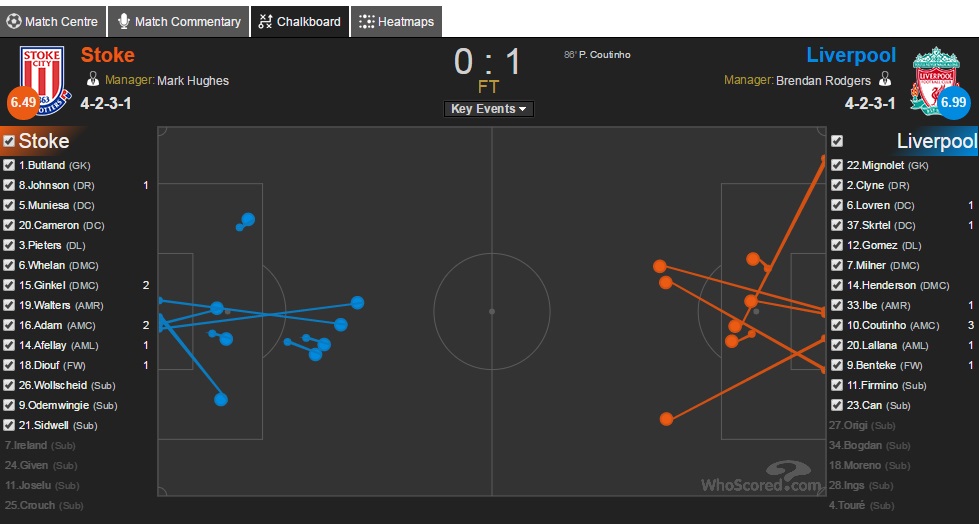Uncheck the 1.Butland (GK) checkbox

(9, 165)
